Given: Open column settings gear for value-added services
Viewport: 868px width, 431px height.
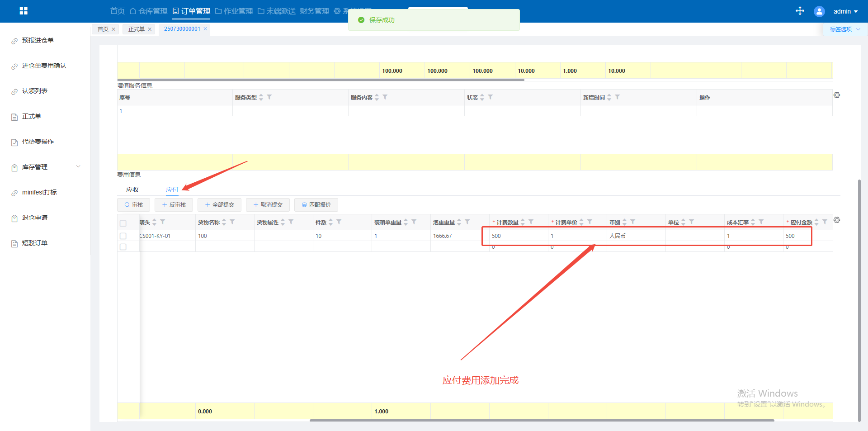Looking at the screenshot, I should click(x=837, y=95).
